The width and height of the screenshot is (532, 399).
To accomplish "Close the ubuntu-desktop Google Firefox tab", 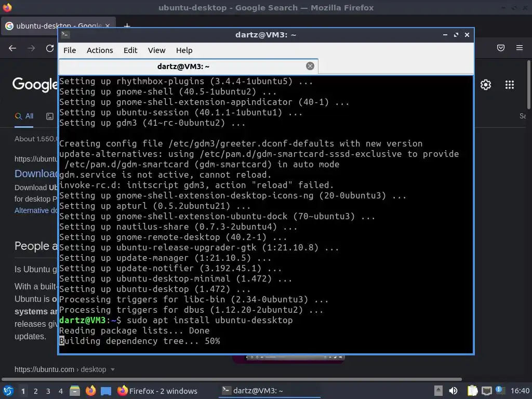I will pos(108,26).
